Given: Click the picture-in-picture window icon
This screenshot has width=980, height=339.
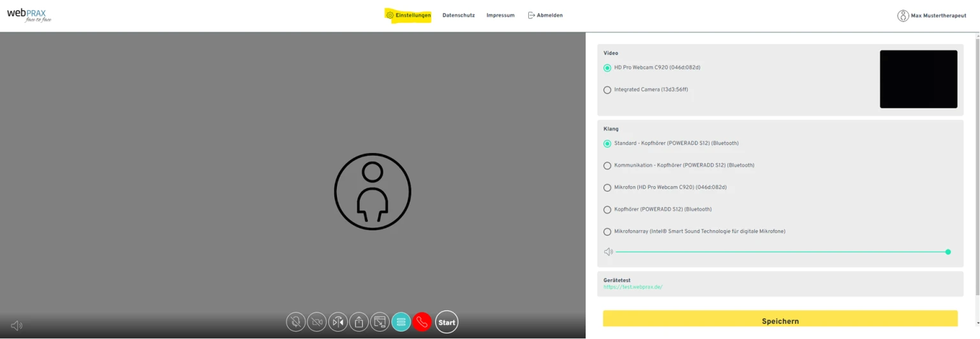Looking at the screenshot, I should 380,322.
